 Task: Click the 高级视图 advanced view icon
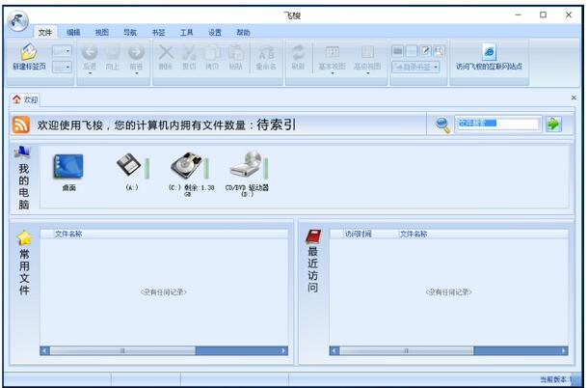tap(367, 52)
